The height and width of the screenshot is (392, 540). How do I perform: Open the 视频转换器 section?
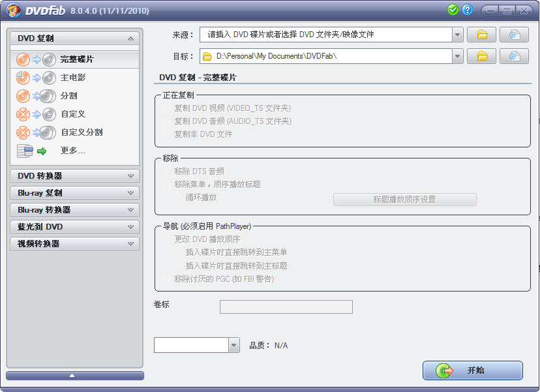pos(74,243)
